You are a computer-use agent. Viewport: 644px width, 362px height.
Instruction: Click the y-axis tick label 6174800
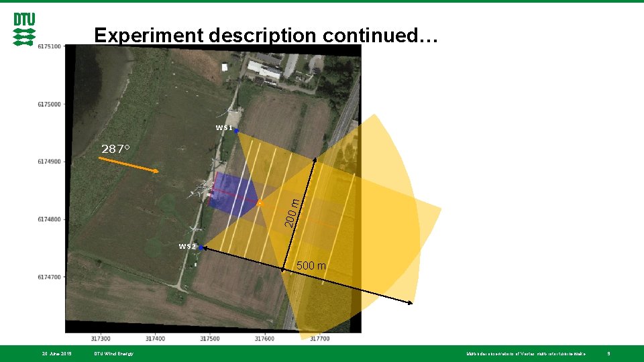click(x=49, y=219)
